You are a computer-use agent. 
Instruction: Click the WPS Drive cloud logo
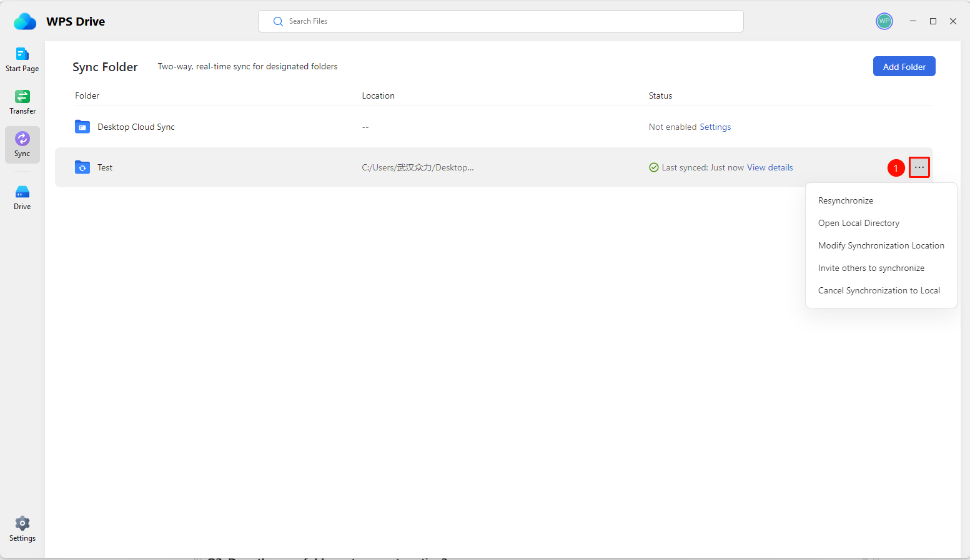click(25, 21)
